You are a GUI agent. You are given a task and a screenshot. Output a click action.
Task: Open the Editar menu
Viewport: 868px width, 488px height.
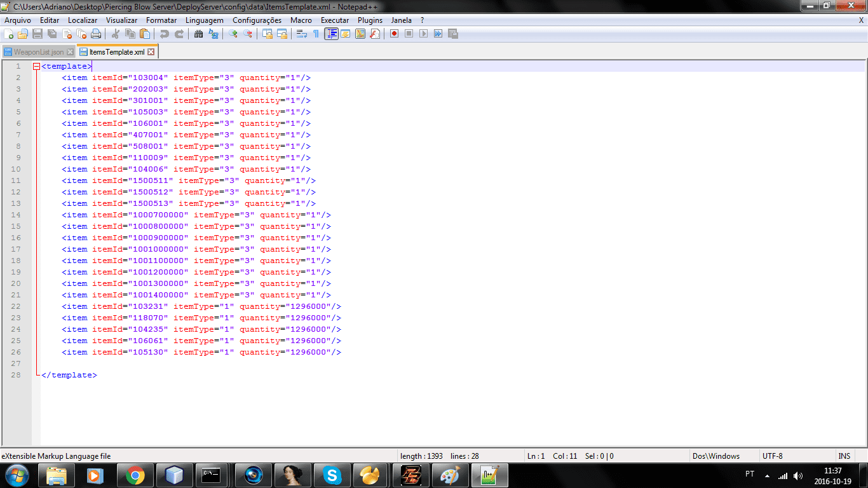point(50,20)
